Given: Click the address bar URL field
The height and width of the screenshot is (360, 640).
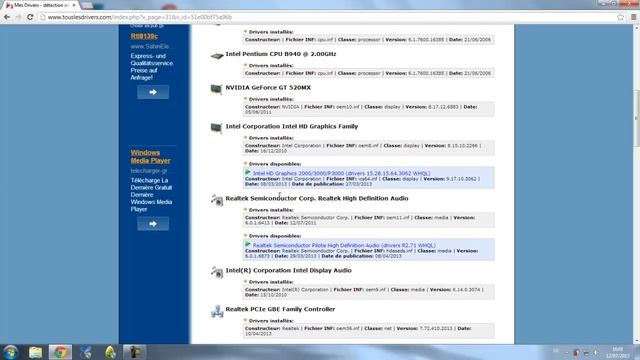Looking at the screenshot, I should click(327, 17).
